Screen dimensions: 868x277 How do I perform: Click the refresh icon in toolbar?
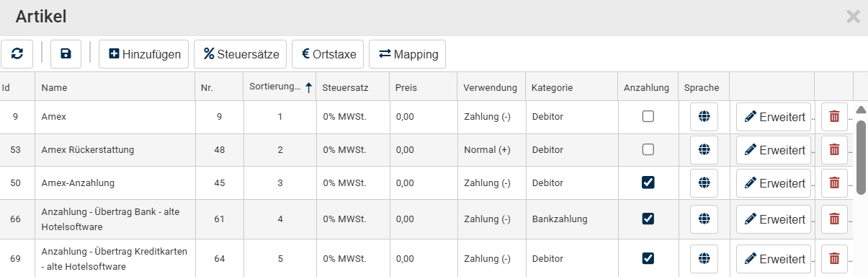(x=17, y=54)
